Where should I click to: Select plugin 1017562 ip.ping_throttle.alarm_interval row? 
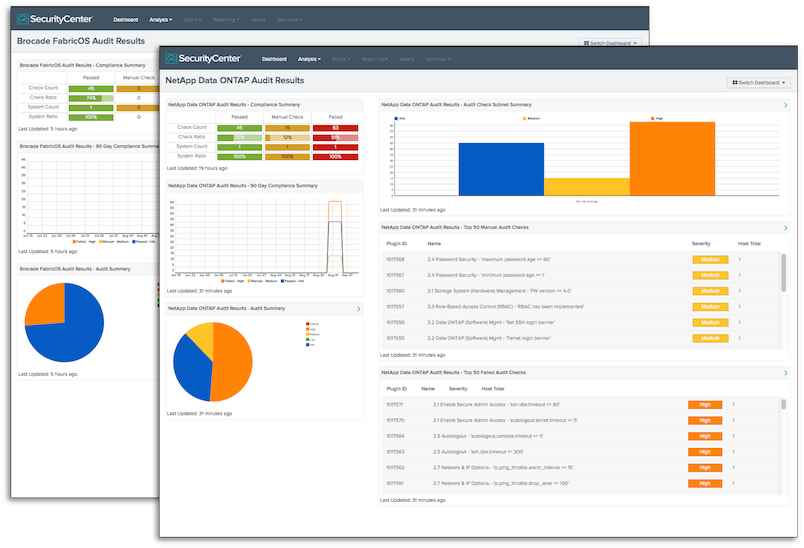pyautogui.click(x=581, y=468)
